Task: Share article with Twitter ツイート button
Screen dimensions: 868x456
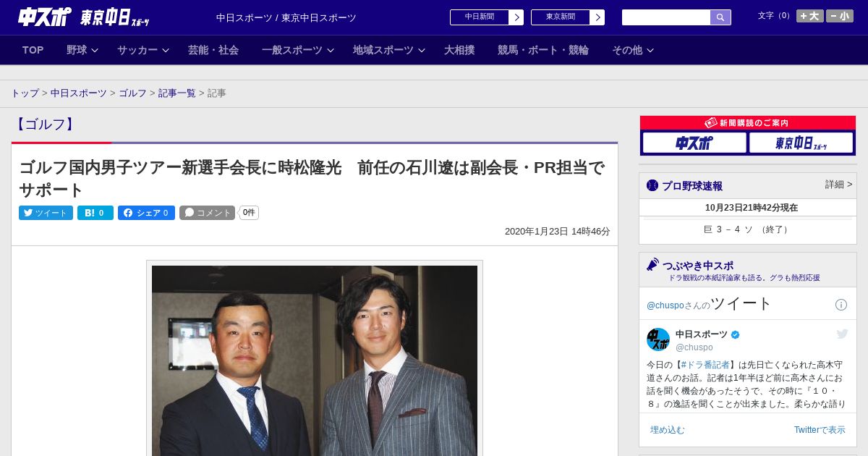Action: coord(46,213)
